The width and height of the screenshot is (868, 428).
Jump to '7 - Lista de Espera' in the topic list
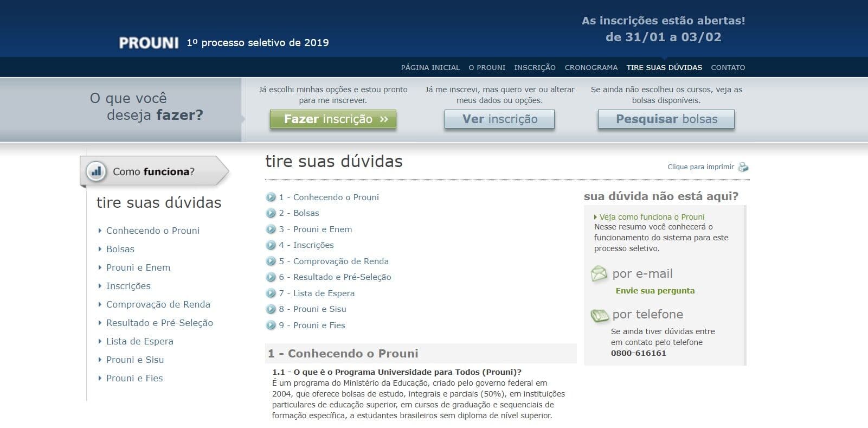pos(317,293)
